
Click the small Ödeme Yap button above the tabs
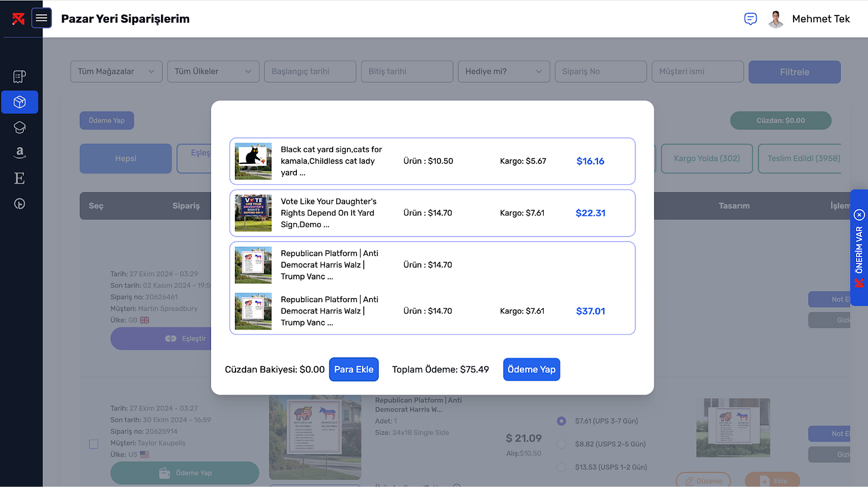click(x=107, y=120)
